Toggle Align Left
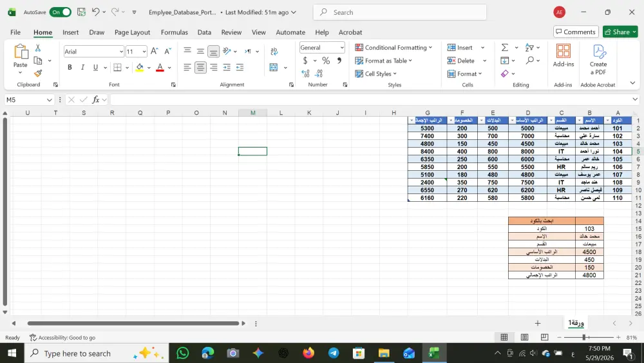 click(187, 68)
